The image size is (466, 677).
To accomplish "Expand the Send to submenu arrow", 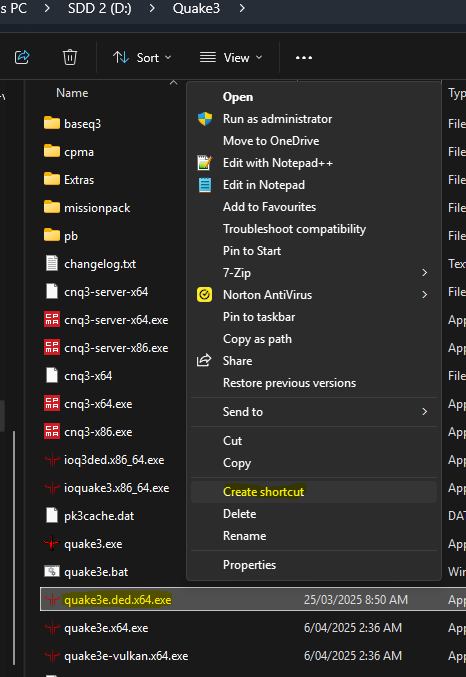I will click(425, 412).
